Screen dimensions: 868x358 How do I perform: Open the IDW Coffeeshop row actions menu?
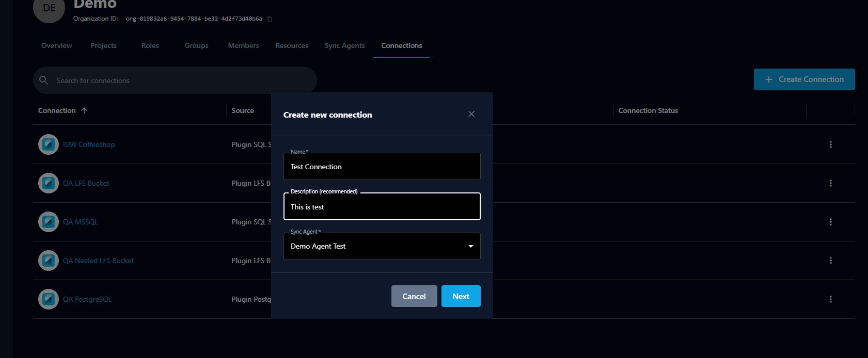831,144
